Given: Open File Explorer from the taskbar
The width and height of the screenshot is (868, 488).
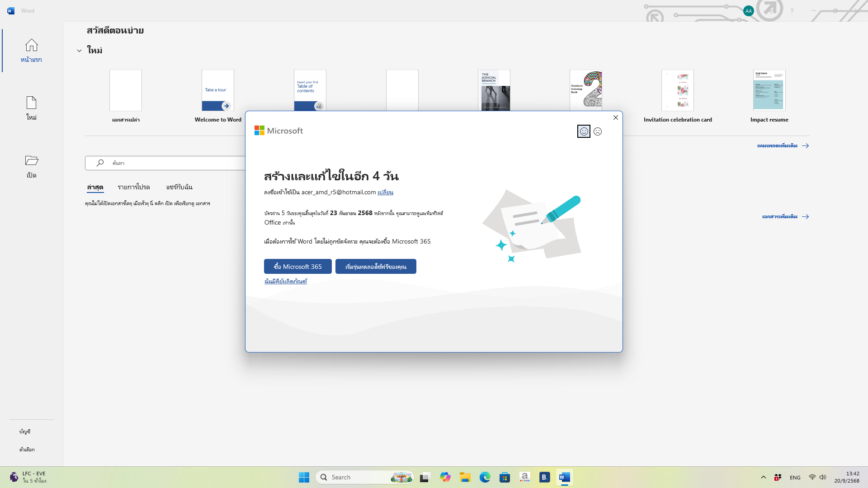Looking at the screenshot, I should click(x=465, y=477).
